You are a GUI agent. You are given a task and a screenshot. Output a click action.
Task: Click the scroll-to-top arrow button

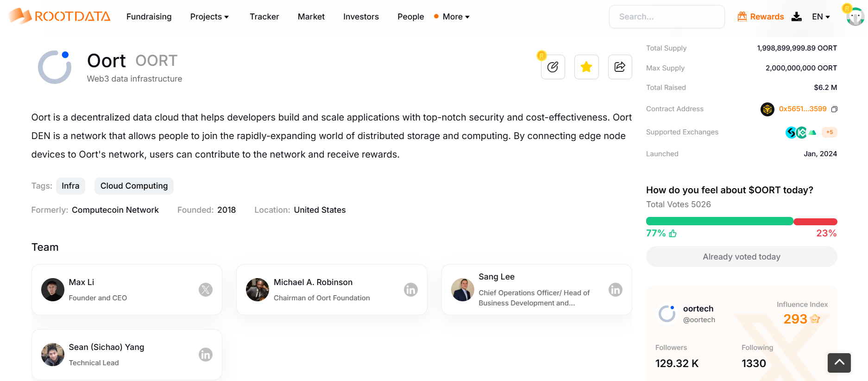839,362
